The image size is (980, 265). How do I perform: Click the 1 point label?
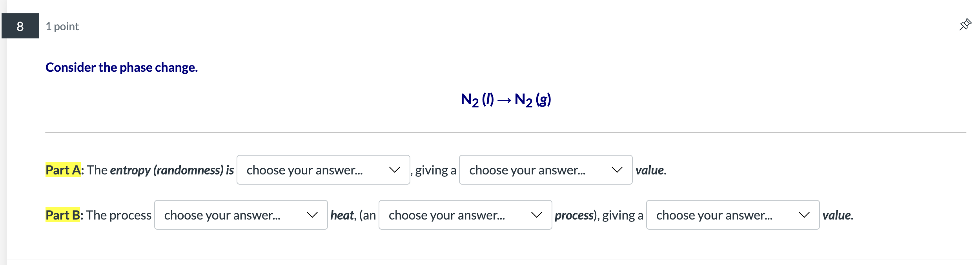pyautogui.click(x=62, y=26)
